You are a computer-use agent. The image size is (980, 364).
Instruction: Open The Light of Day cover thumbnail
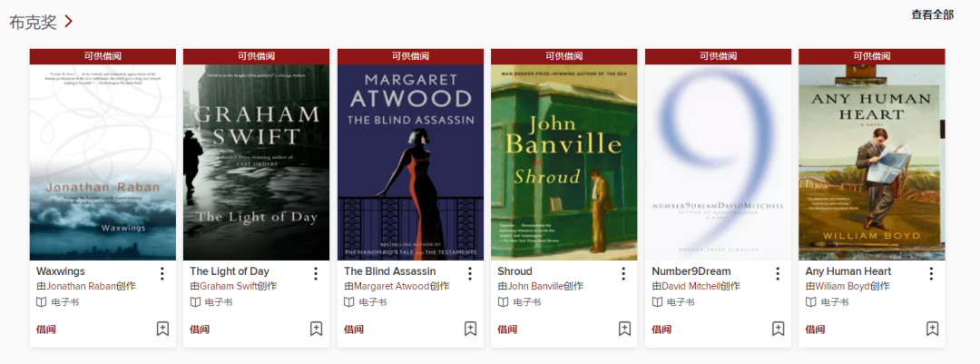256,162
